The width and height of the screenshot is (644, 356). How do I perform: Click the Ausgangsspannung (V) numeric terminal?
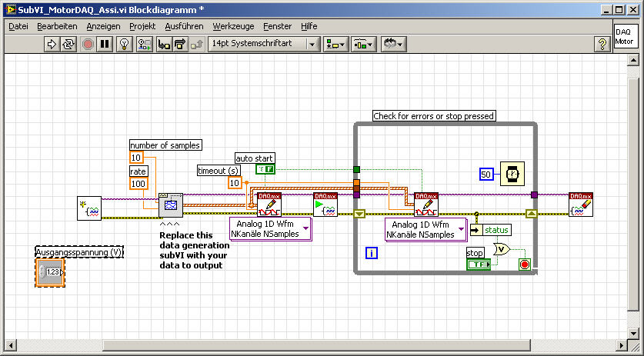(50, 272)
